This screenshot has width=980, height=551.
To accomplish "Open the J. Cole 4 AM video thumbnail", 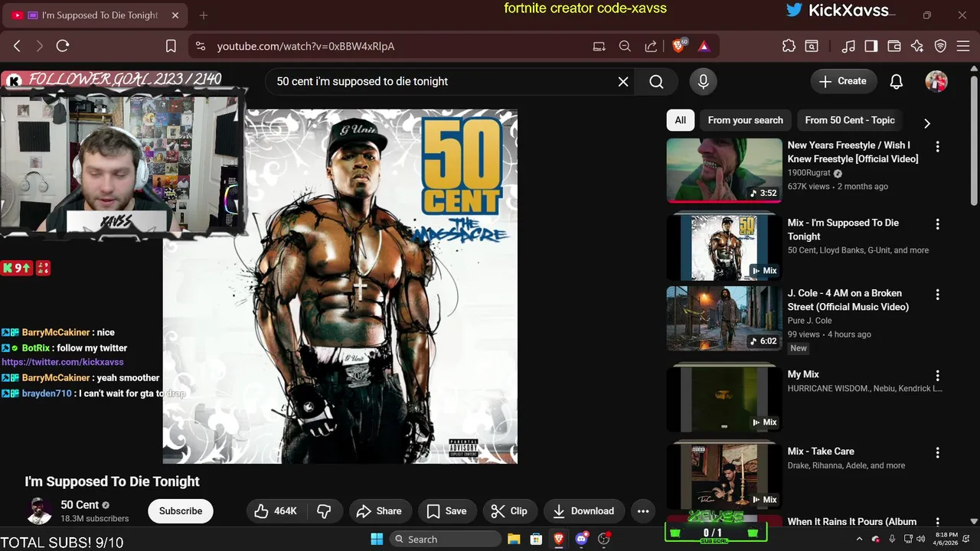I will pyautogui.click(x=724, y=319).
